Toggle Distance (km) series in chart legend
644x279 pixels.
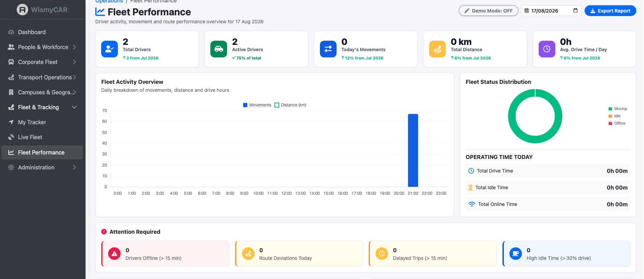click(290, 105)
